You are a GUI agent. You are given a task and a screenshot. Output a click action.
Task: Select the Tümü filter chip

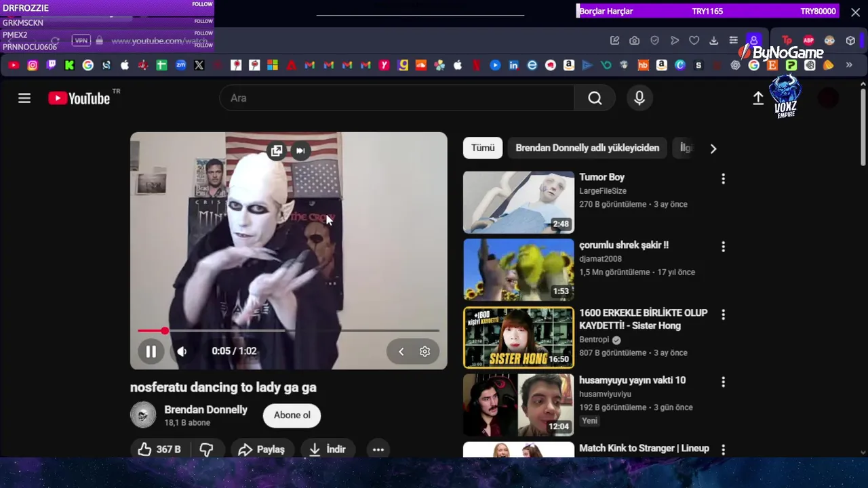pyautogui.click(x=483, y=148)
